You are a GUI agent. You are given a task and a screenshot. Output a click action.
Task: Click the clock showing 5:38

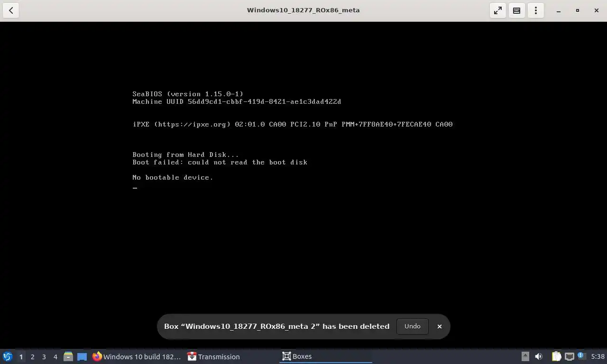click(x=598, y=356)
